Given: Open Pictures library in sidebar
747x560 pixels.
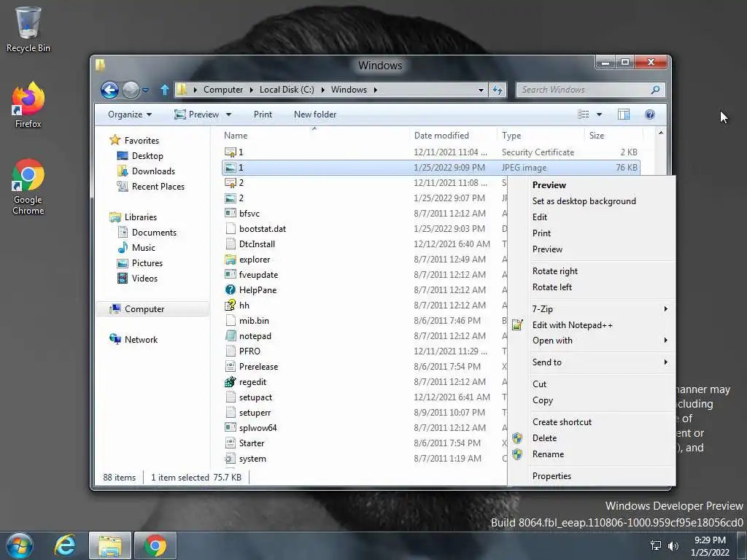Looking at the screenshot, I should tap(140, 262).
